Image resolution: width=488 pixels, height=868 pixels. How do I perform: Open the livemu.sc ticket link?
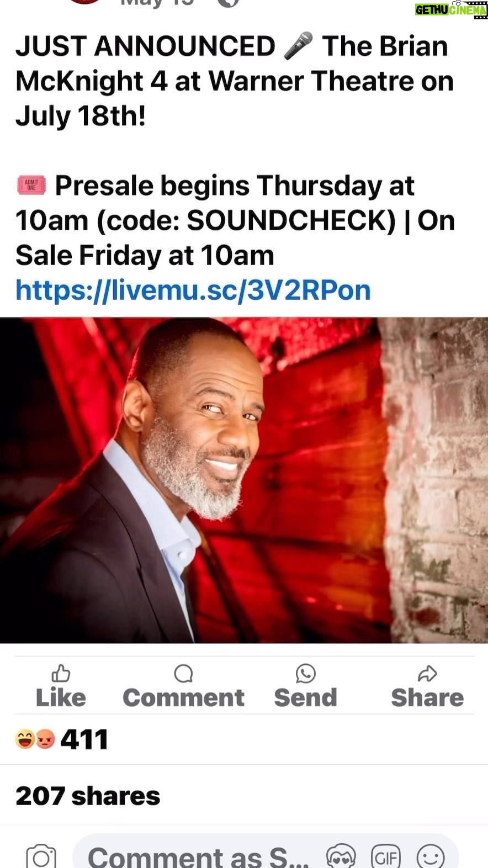[193, 290]
